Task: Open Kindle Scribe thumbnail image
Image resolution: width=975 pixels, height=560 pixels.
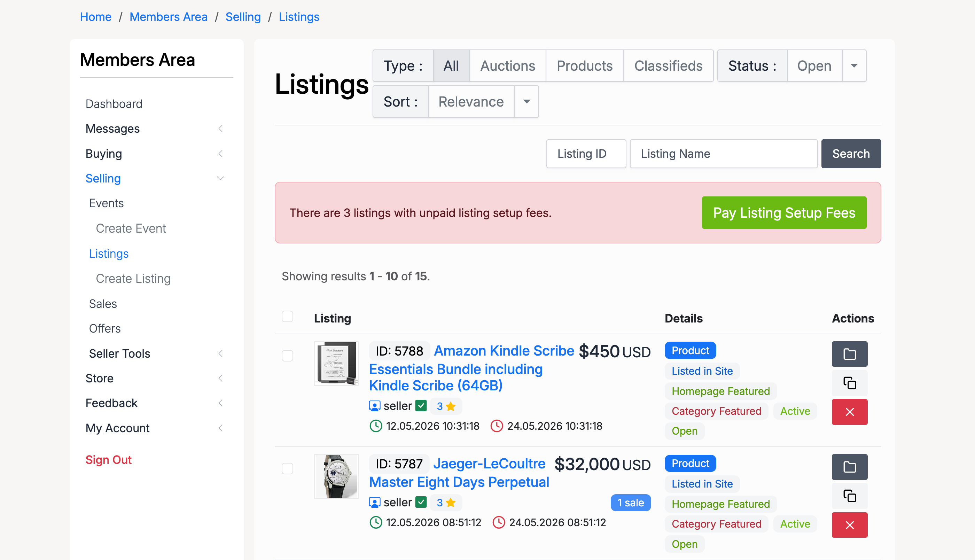Action: pos(336,364)
